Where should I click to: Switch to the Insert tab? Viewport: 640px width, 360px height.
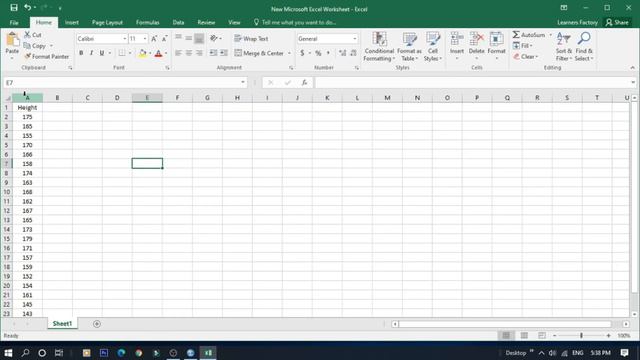[x=72, y=22]
